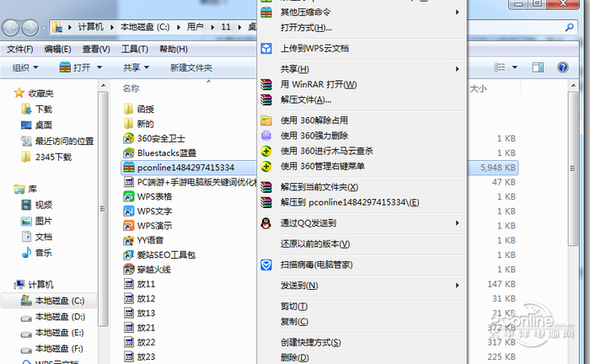Click the 打开 toolbar button

[x=75, y=67]
